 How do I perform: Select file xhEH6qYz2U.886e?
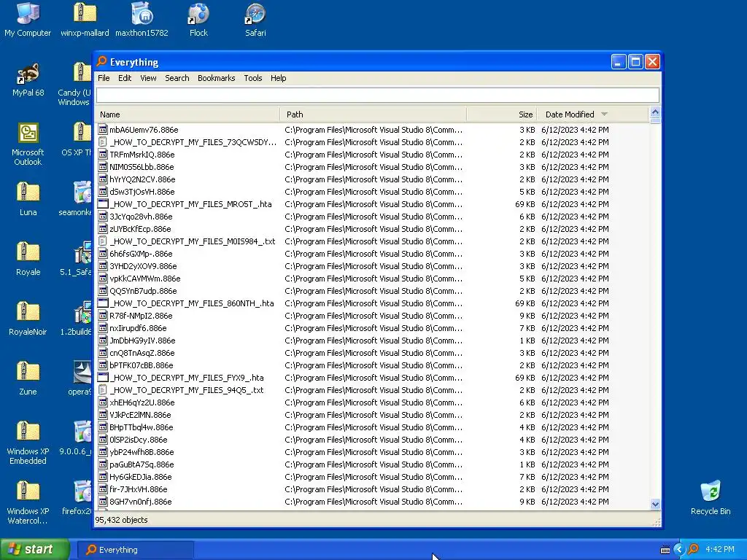[x=142, y=402]
